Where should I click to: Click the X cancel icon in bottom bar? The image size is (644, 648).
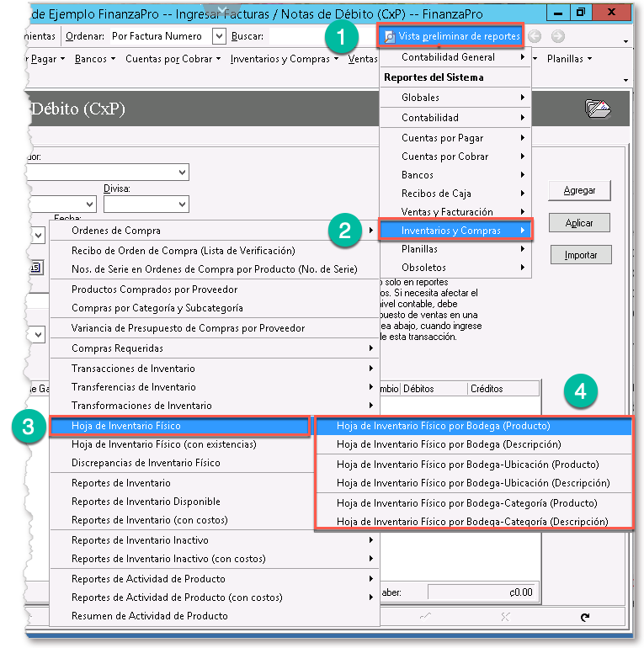tap(505, 617)
